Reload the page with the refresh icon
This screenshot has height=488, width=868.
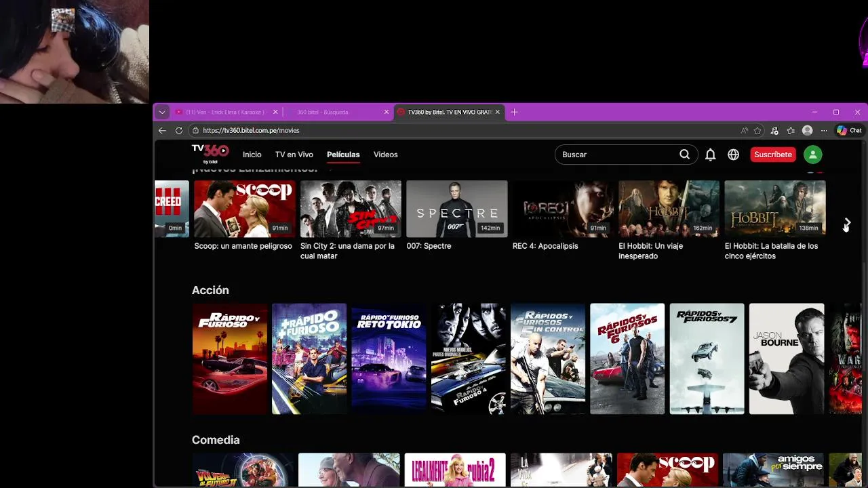point(179,130)
